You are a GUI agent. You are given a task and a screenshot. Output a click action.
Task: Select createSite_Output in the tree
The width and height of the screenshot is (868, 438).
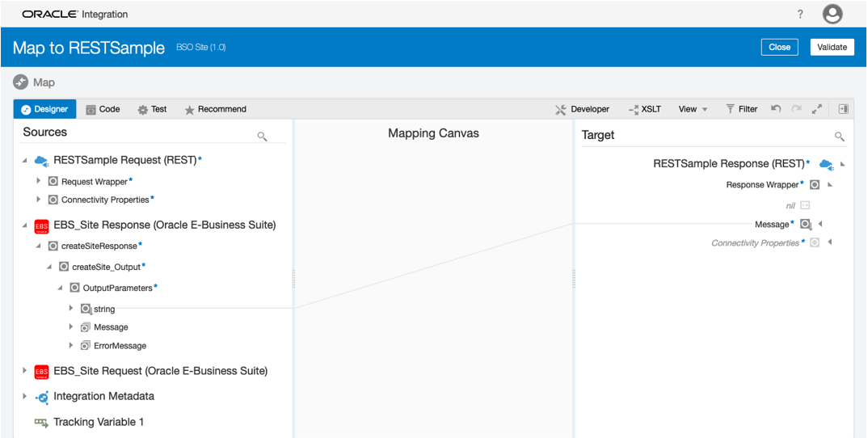tap(107, 267)
